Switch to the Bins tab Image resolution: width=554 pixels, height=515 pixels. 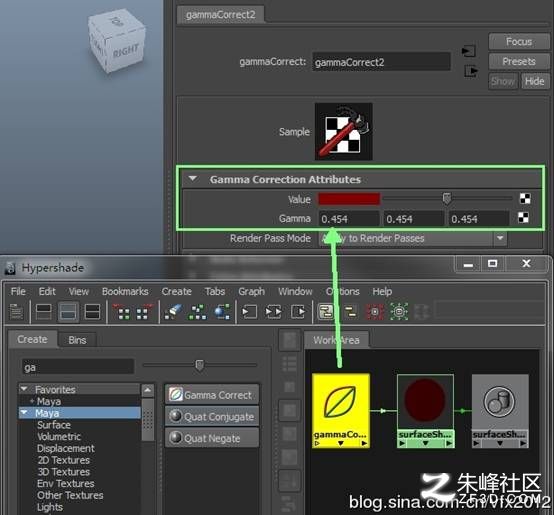point(77,340)
